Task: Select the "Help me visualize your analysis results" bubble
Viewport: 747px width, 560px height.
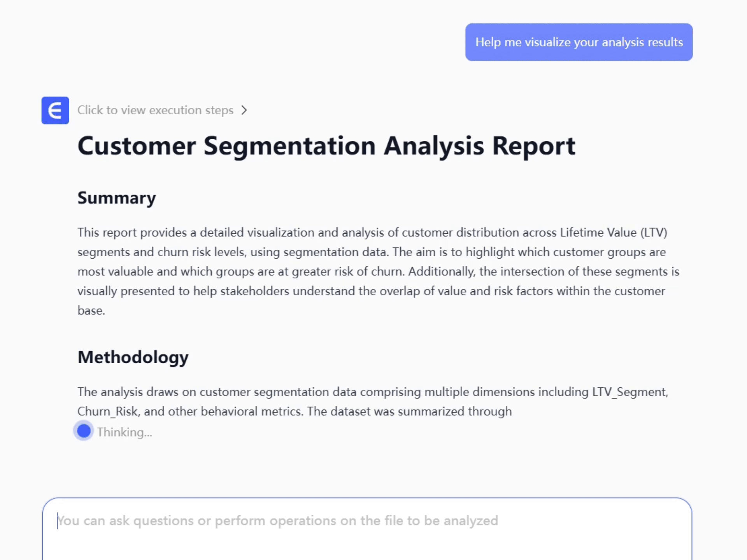Action: [x=579, y=42]
